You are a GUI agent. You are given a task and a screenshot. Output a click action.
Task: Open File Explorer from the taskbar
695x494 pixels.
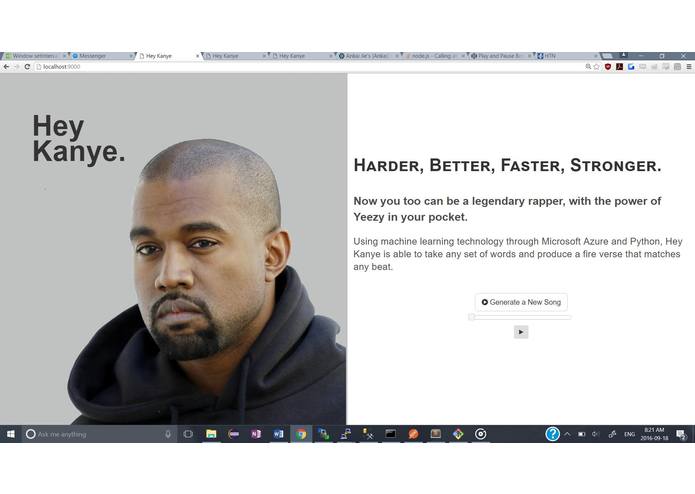(211, 434)
